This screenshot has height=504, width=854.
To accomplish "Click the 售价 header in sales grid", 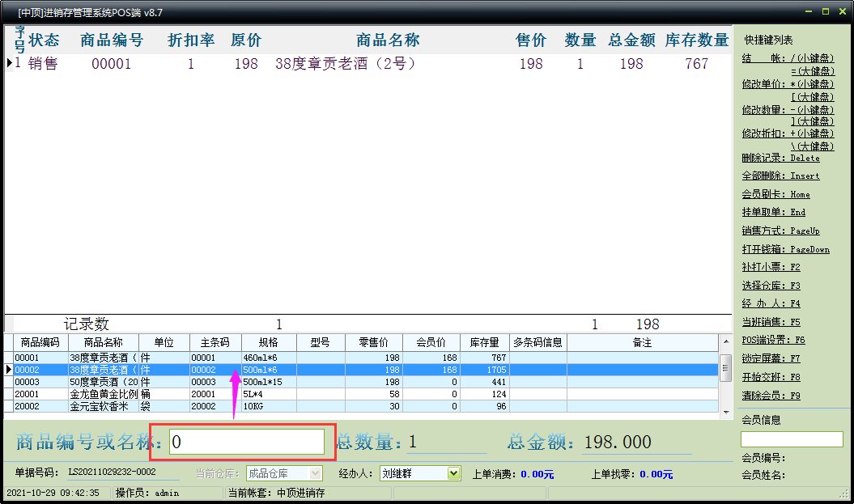I will click(x=531, y=40).
